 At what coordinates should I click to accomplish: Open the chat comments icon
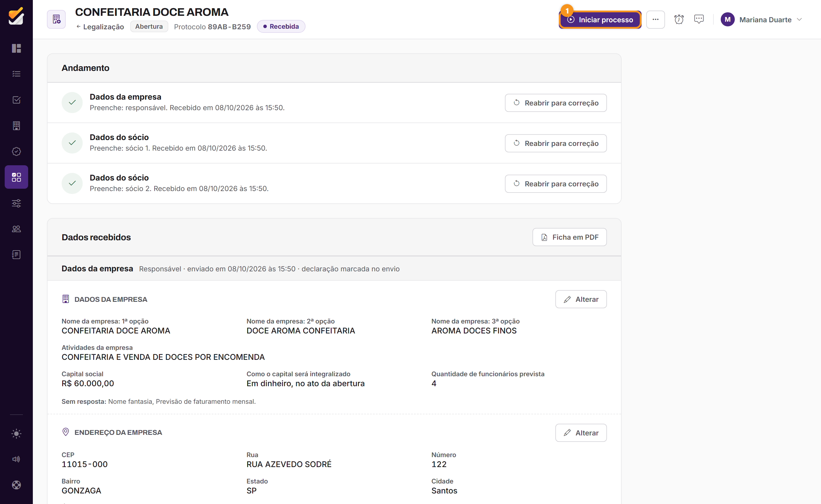(699, 19)
